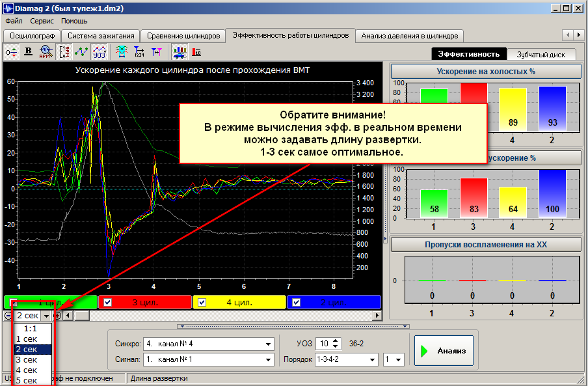Click the RPM magnifier search icon

click(x=46, y=52)
